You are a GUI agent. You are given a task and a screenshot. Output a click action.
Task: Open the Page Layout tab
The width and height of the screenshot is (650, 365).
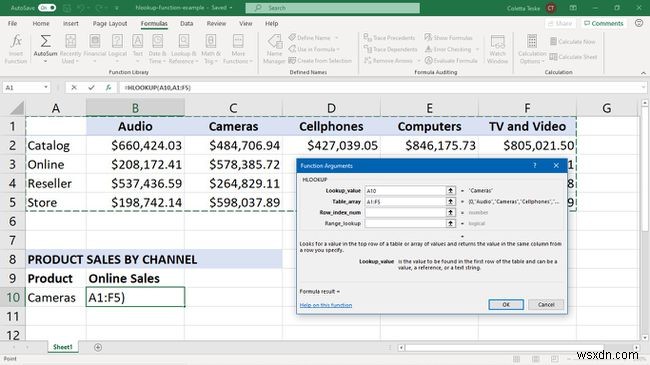click(110, 24)
